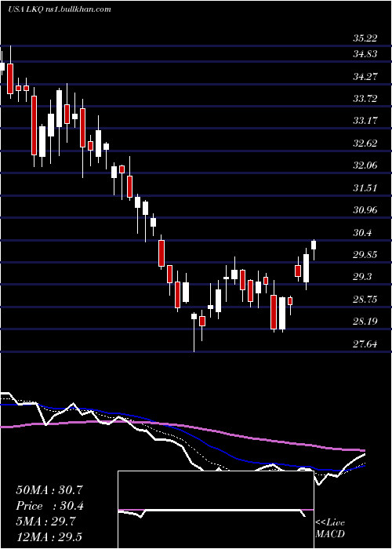The width and height of the screenshot is (392, 549).
Task: Click the 34.83 price label
Action: [x=365, y=54]
